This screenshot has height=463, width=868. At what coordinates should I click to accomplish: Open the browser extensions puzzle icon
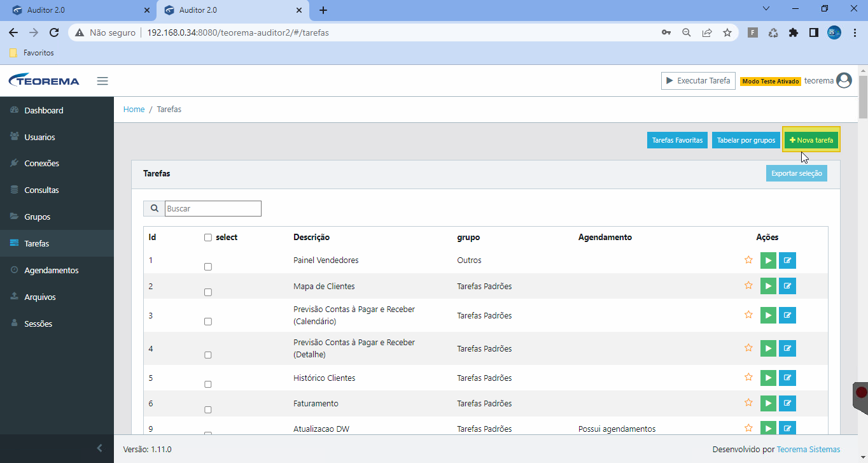click(793, 32)
